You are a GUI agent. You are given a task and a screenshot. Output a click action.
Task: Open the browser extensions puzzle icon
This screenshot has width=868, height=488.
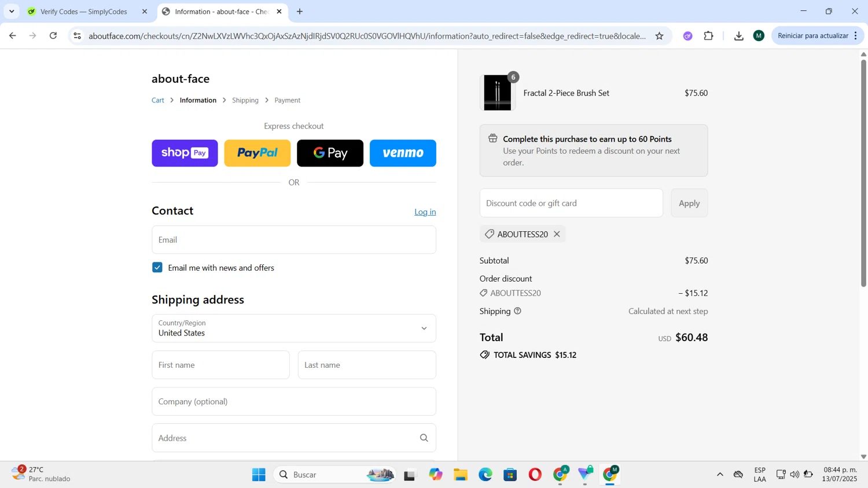[708, 36]
